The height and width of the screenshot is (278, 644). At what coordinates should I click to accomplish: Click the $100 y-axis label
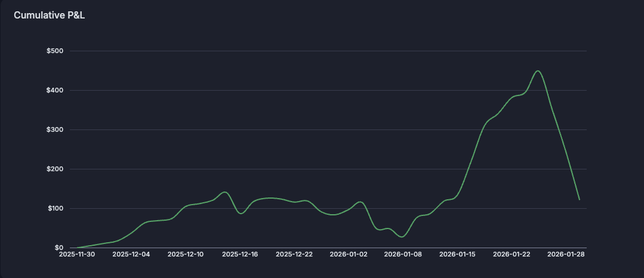(x=55, y=208)
